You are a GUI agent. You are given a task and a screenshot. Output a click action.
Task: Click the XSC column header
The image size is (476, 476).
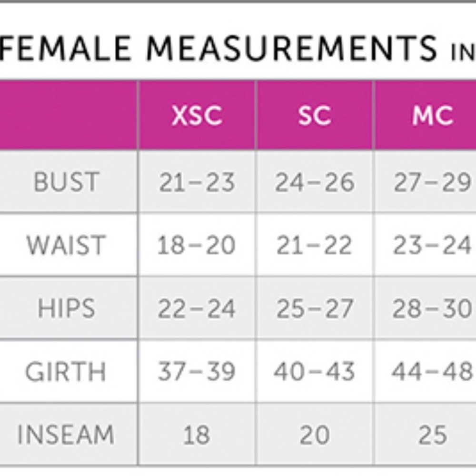click(x=197, y=116)
